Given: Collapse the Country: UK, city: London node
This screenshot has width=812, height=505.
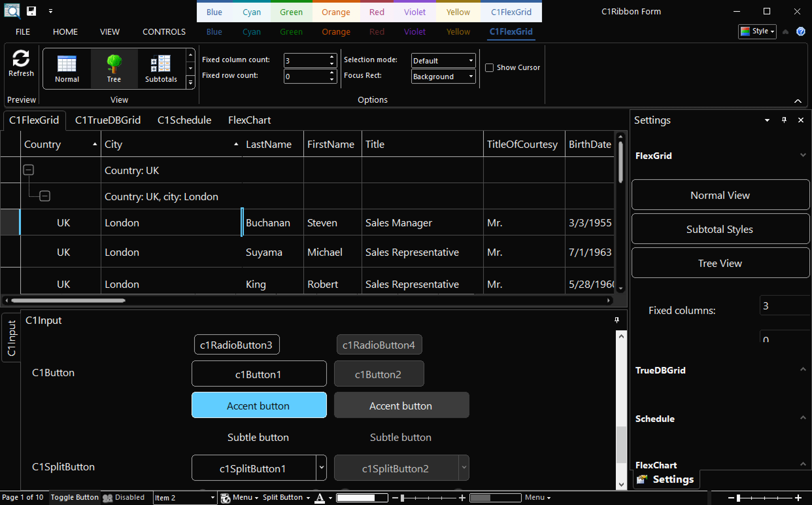Looking at the screenshot, I should click(x=45, y=196).
